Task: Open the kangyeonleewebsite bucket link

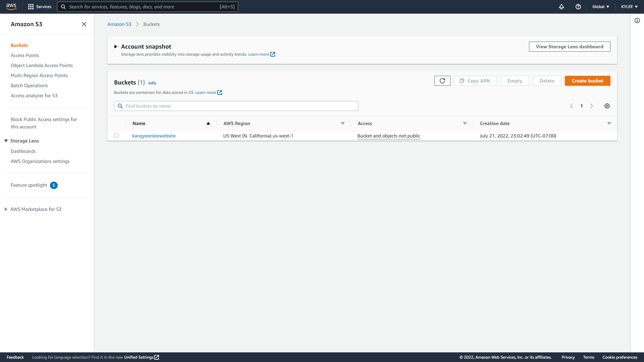Action: [x=154, y=136]
